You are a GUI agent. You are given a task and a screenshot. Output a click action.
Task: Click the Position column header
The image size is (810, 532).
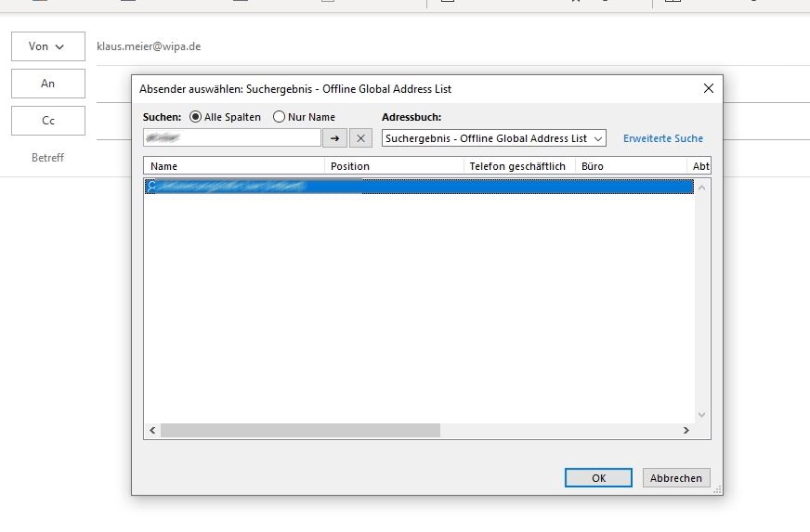pyautogui.click(x=395, y=166)
